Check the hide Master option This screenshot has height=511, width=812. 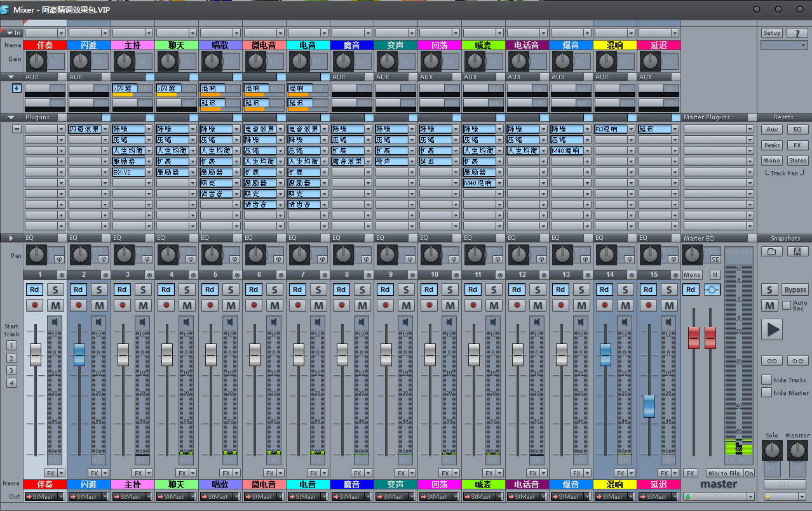point(767,392)
